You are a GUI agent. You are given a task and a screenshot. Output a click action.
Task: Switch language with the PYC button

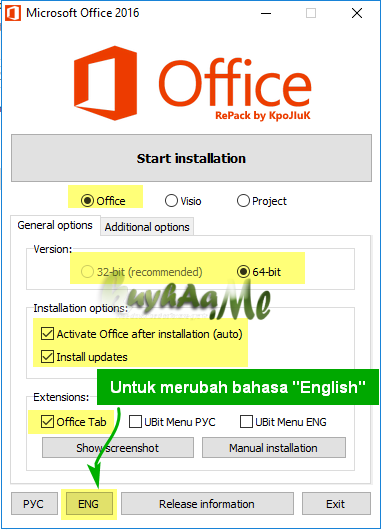(34, 504)
